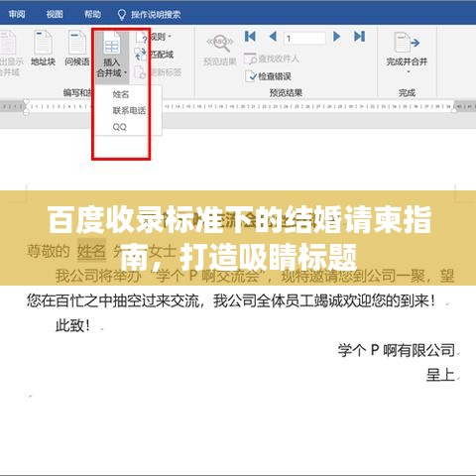476x476 pixels.
Task: Click the 匹配域 match fields button
Action: point(154,54)
